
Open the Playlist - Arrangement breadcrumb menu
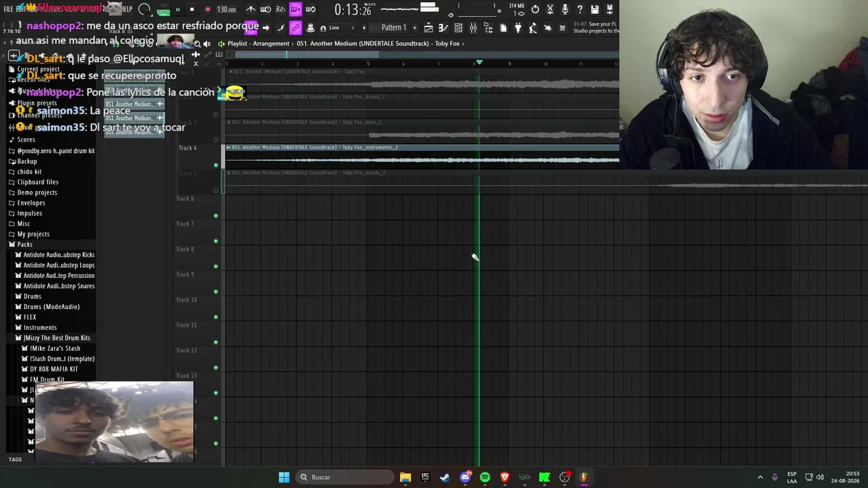pos(258,43)
